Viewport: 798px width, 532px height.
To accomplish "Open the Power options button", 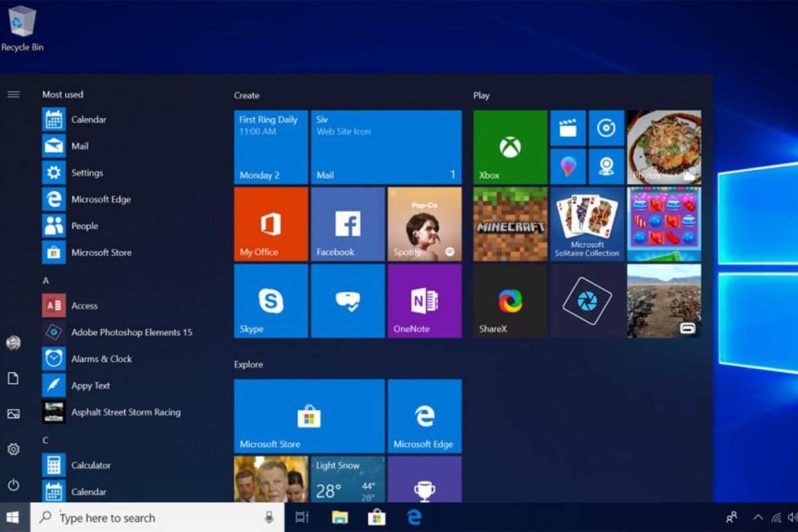I will point(13,485).
